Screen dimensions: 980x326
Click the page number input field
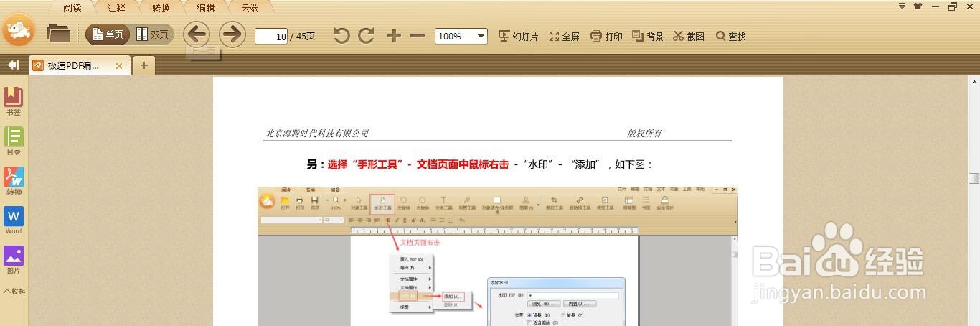[271, 36]
